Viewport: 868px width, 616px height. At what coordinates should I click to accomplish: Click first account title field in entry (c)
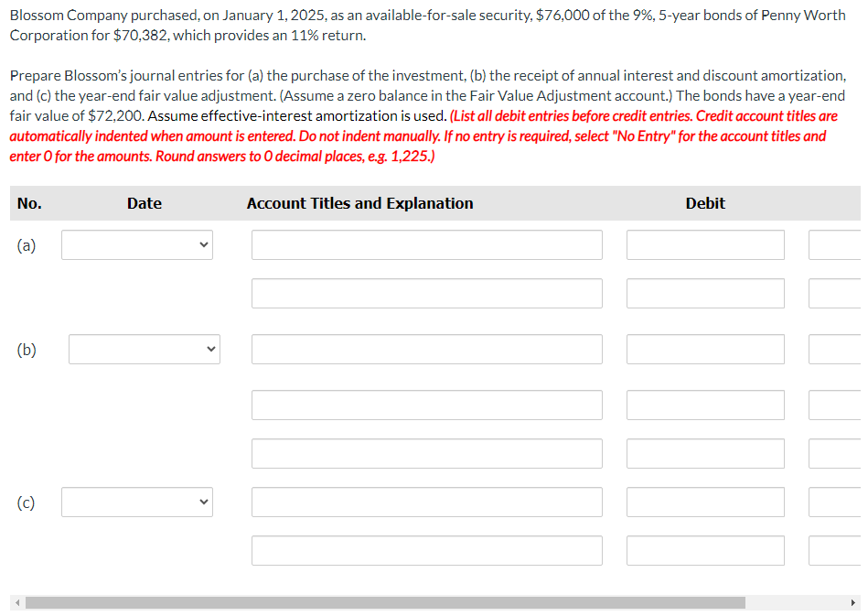427,502
